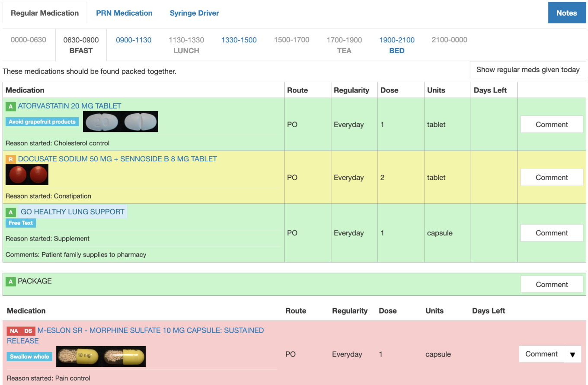588x385 pixels.
Task: Select the 1900-2100 BED time slot
Action: 397,45
